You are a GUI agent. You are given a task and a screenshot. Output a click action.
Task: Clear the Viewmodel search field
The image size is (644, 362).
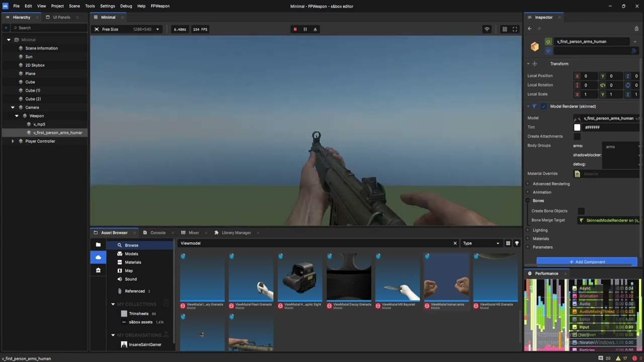tap(455, 243)
